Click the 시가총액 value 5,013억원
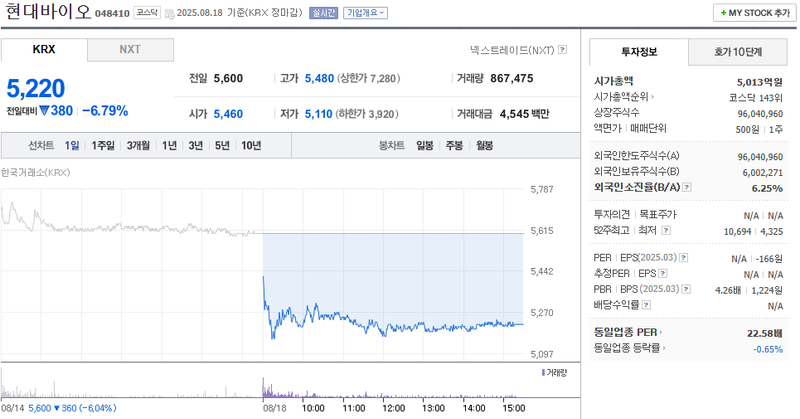The width and height of the screenshot is (800, 419). tap(759, 82)
